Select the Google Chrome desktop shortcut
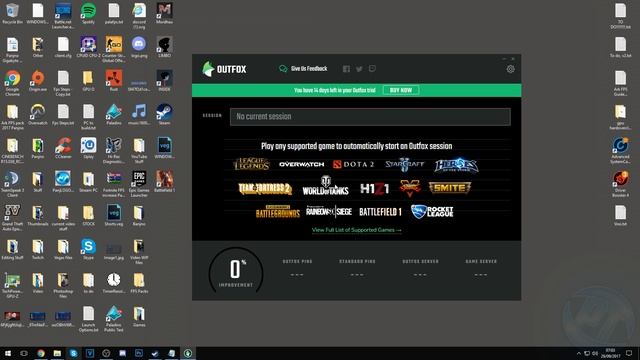640x360 pixels. coord(12,83)
